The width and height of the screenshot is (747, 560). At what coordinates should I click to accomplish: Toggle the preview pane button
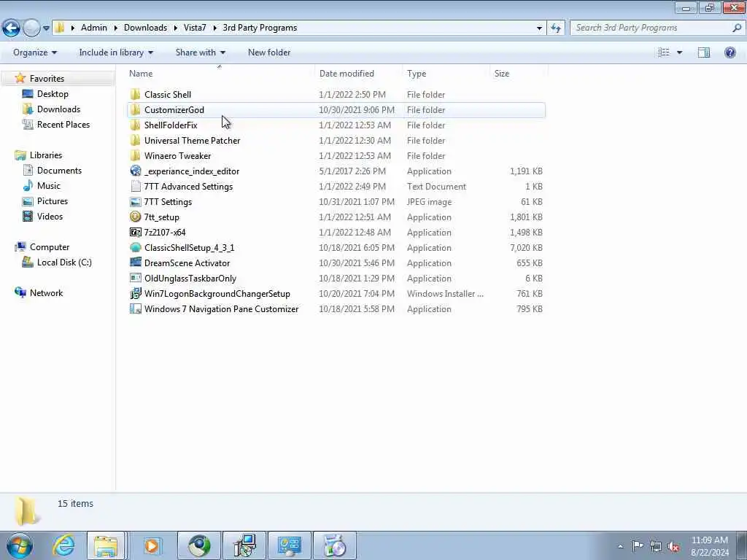[x=704, y=52]
